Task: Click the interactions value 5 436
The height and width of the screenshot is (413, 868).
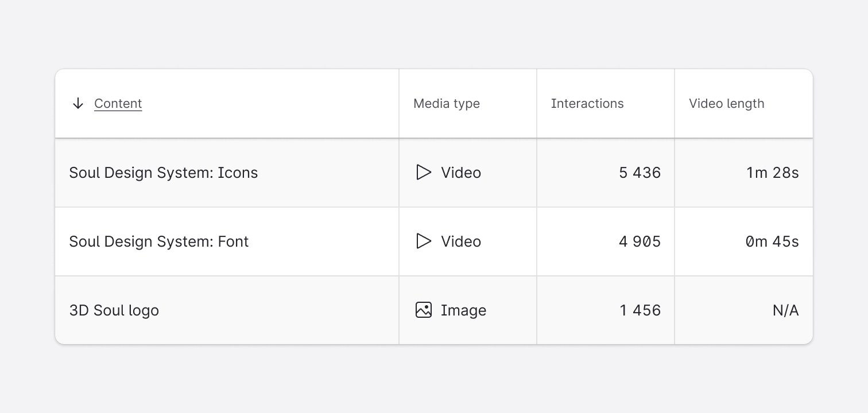Action: coord(640,173)
